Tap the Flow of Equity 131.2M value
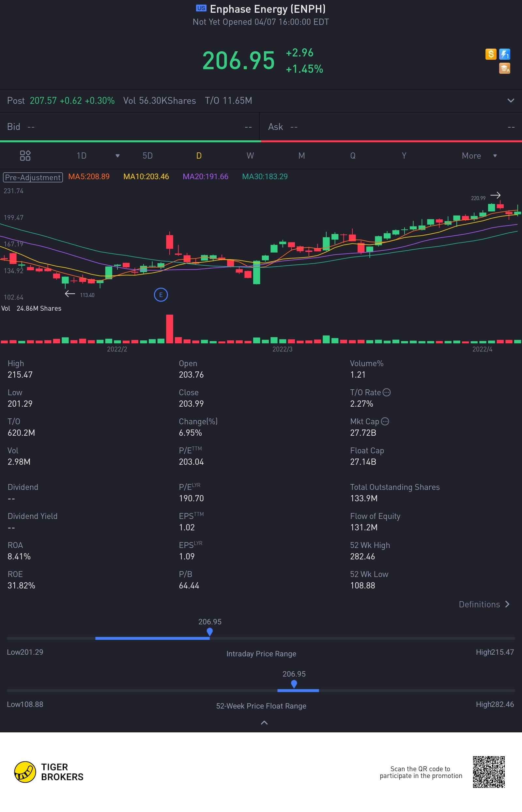Screen dimensions: 522x812 (x=364, y=527)
